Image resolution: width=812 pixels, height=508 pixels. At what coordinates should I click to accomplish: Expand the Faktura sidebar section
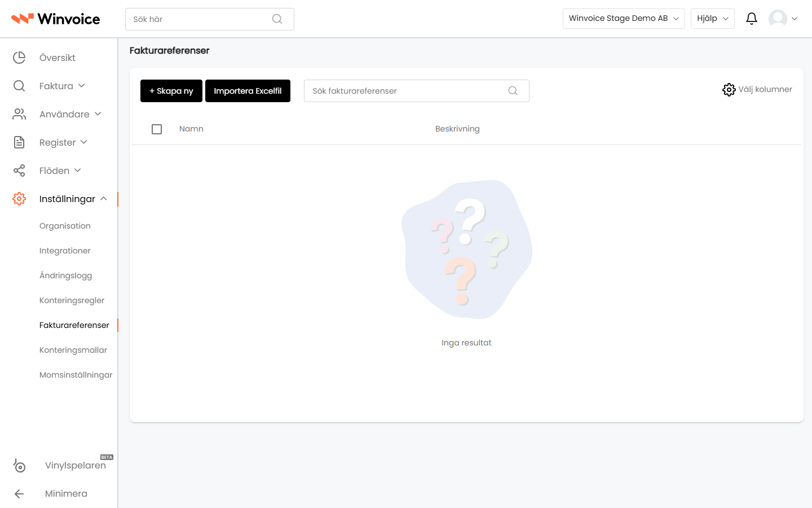pos(62,86)
